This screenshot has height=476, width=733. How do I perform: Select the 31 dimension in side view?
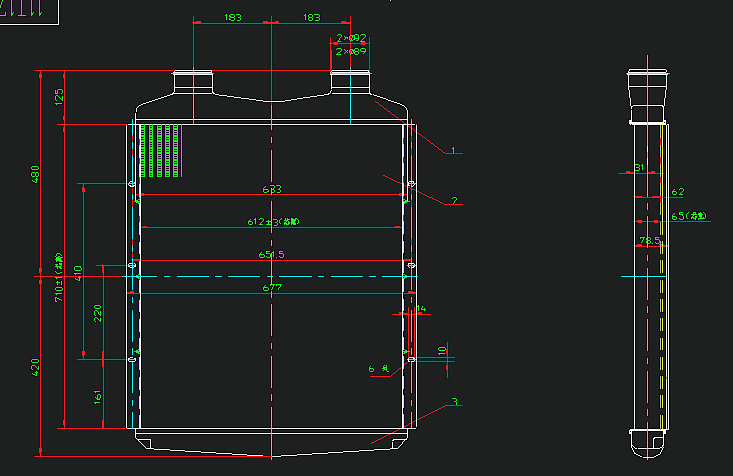(640, 168)
